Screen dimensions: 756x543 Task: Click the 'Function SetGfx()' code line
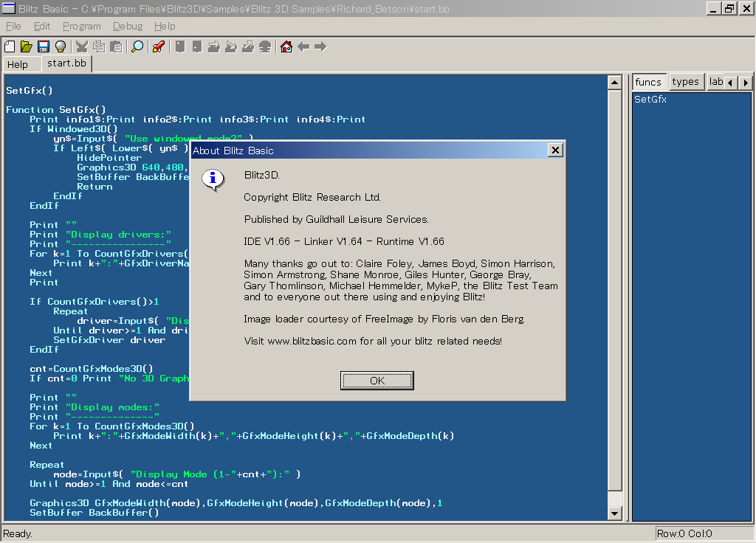tap(56, 110)
